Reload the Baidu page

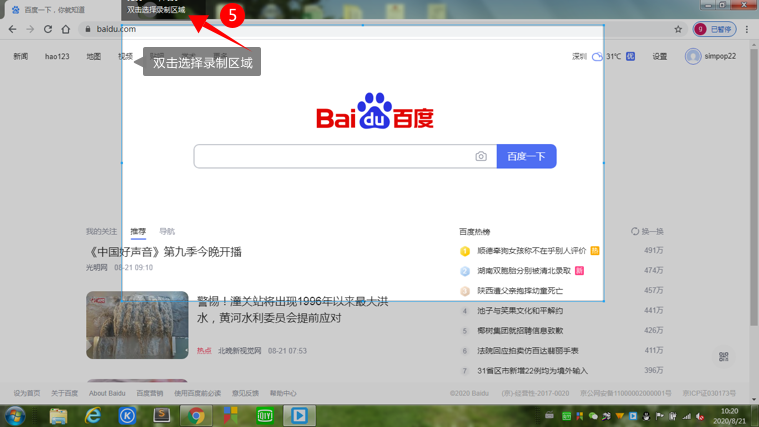point(48,29)
